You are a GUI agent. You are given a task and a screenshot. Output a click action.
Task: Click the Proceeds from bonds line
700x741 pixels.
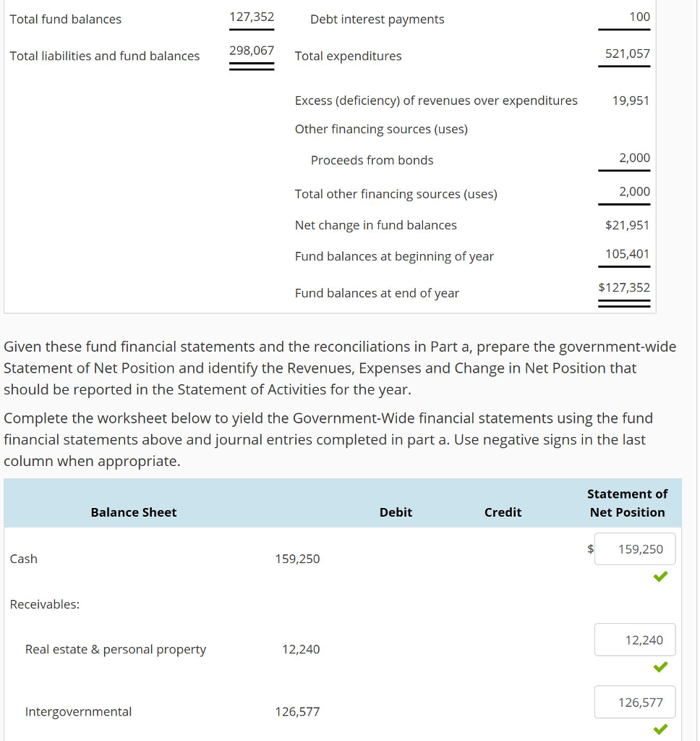point(372,160)
